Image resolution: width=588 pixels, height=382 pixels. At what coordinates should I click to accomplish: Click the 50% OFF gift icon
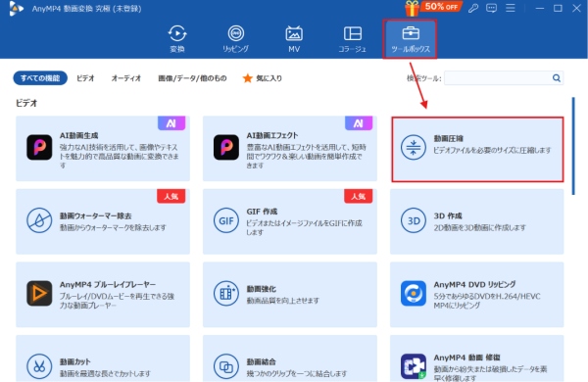click(x=412, y=8)
